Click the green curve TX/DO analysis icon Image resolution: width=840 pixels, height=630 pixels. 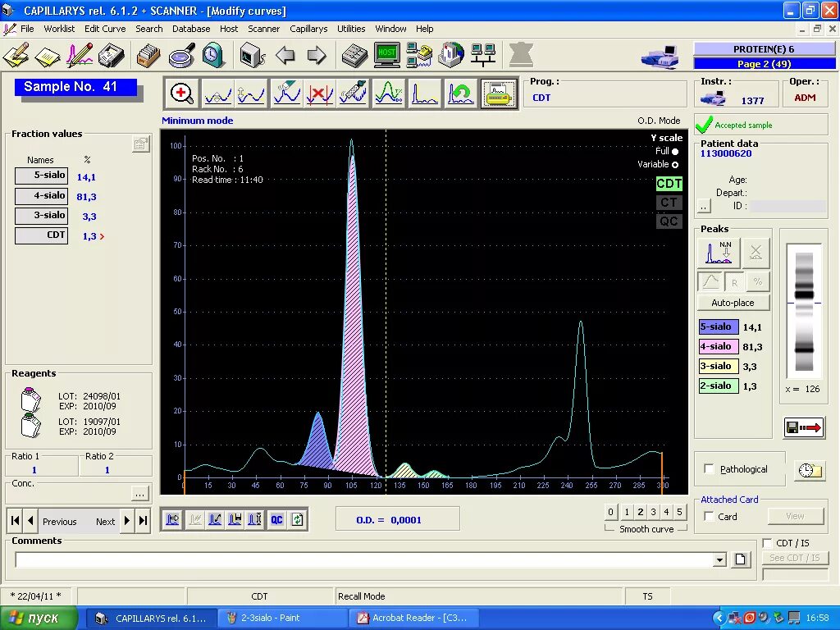[388, 93]
